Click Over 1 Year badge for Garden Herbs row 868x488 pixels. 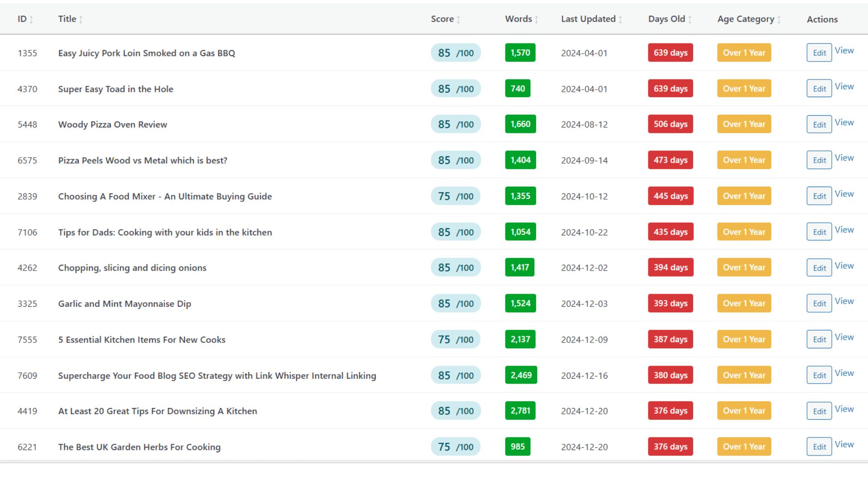tap(744, 446)
